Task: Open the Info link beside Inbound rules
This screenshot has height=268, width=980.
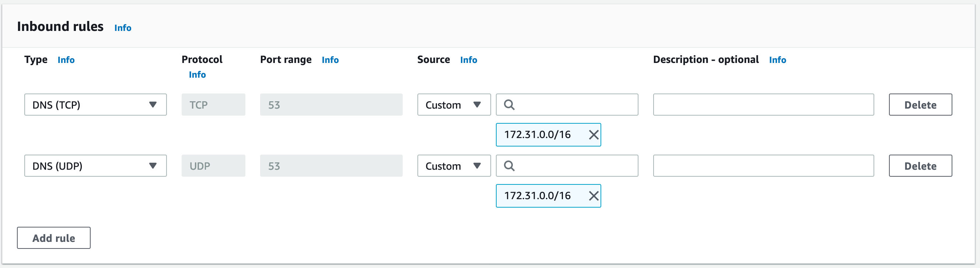Action: pyautogui.click(x=122, y=28)
